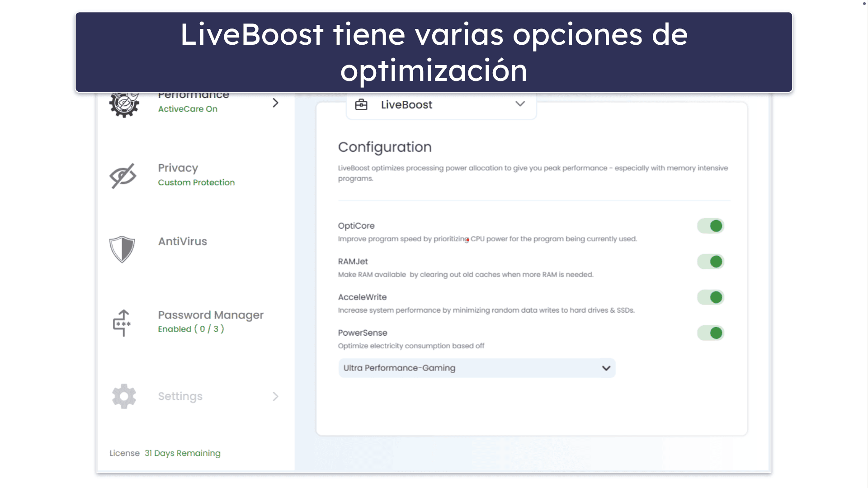Click the Configuration heading

385,147
